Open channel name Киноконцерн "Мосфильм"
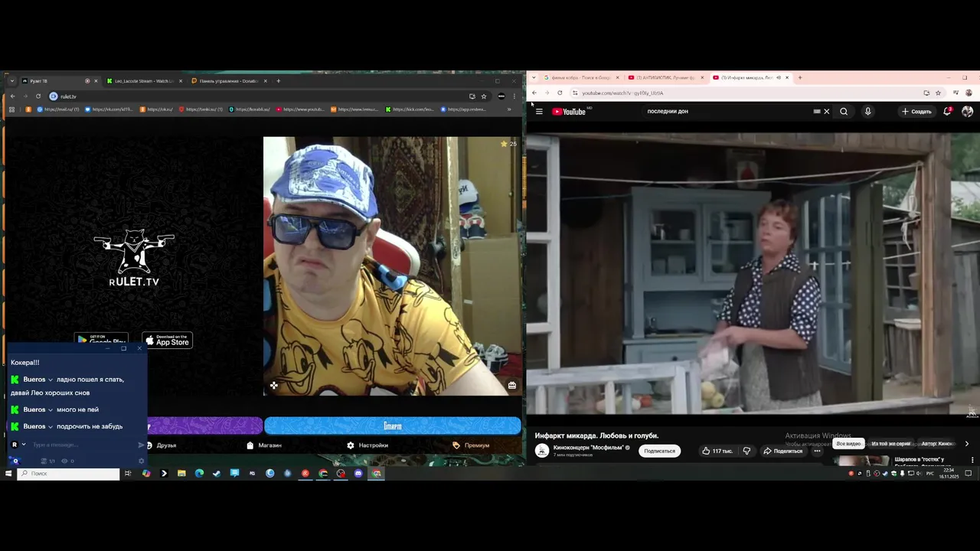Image resolution: width=980 pixels, height=551 pixels. (588, 448)
